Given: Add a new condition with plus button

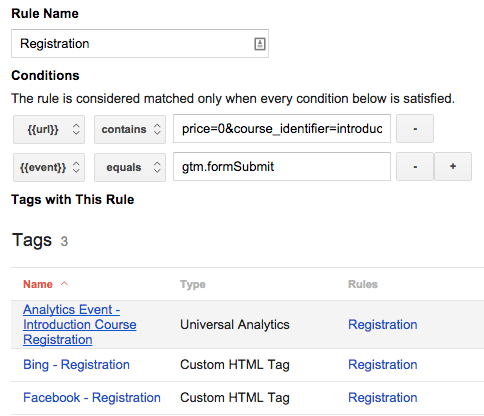Looking at the screenshot, I should [x=453, y=167].
